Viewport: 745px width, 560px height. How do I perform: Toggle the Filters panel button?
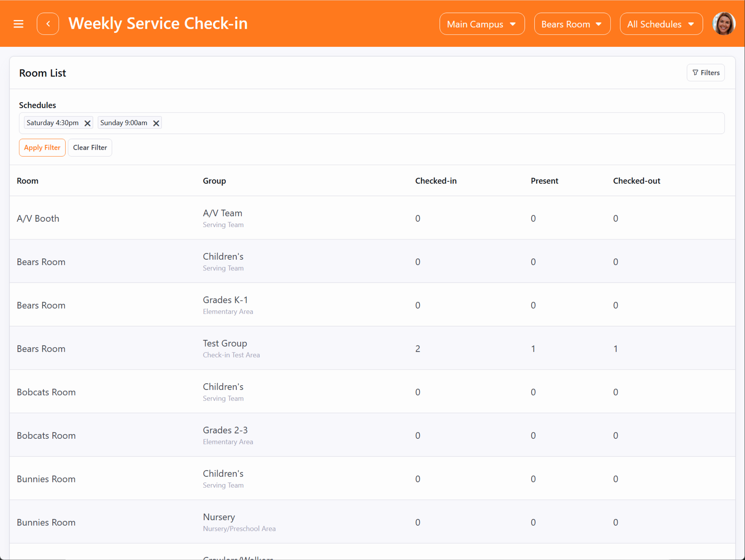pos(706,73)
